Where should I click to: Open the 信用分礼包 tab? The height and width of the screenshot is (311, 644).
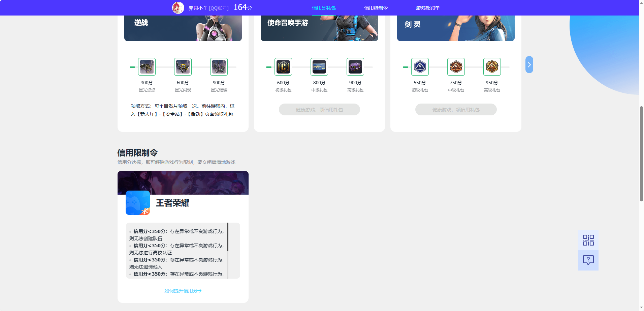click(x=324, y=8)
